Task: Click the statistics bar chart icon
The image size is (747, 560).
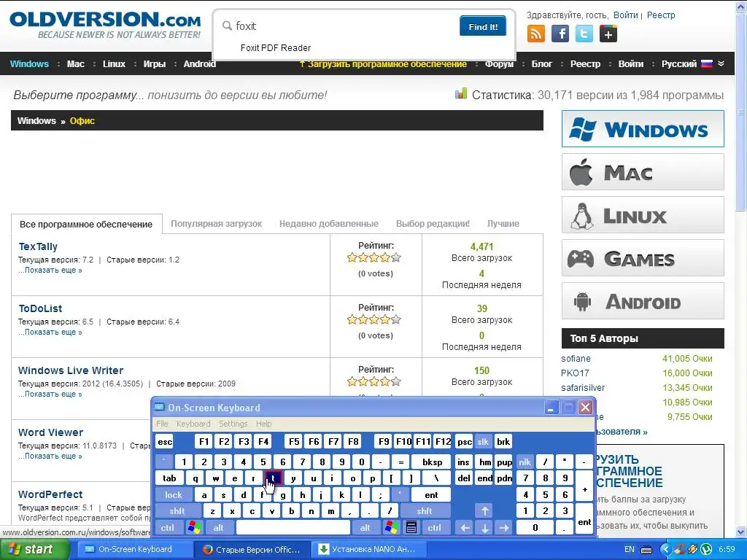Action: coord(461,94)
